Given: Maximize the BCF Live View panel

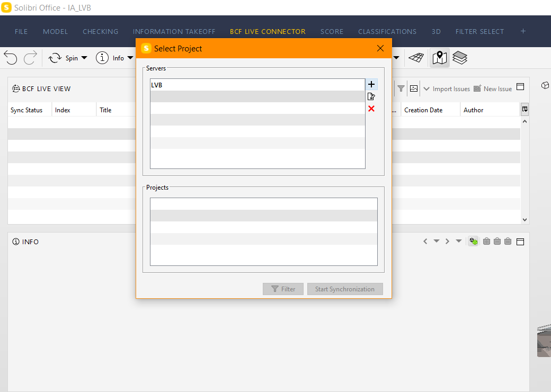Looking at the screenshot, I should point(520,87).
